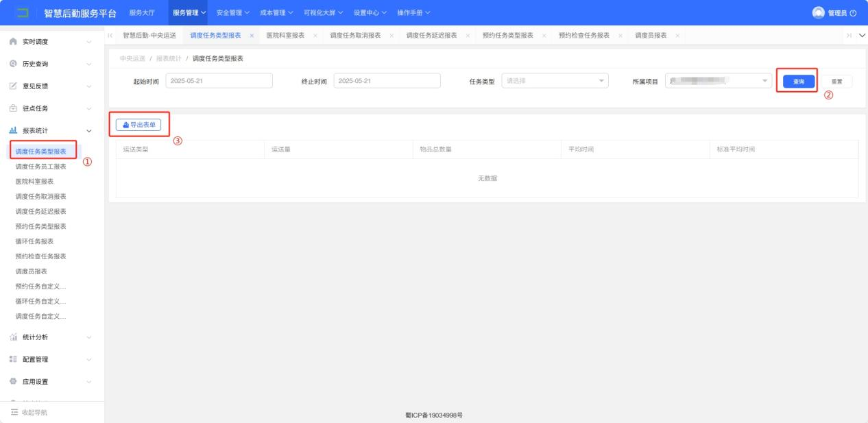Open the 所属项目 dropdown
This screenshot has height=423, width=868.
[x=719, y=81]
